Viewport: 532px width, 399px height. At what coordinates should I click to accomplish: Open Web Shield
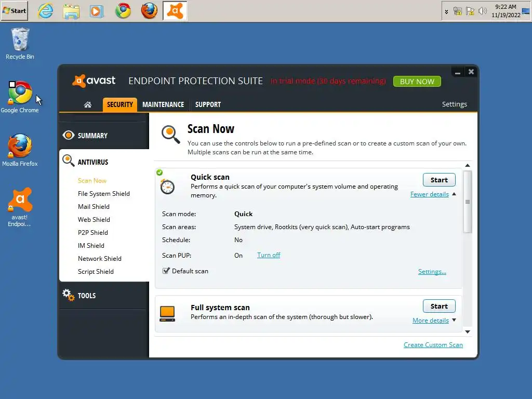[94, 220]
